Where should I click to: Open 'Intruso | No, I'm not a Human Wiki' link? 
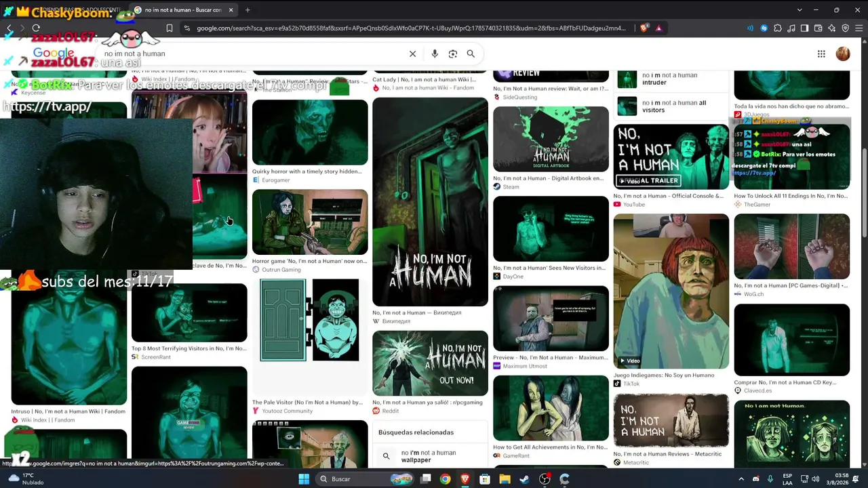(x=68, y=411)
